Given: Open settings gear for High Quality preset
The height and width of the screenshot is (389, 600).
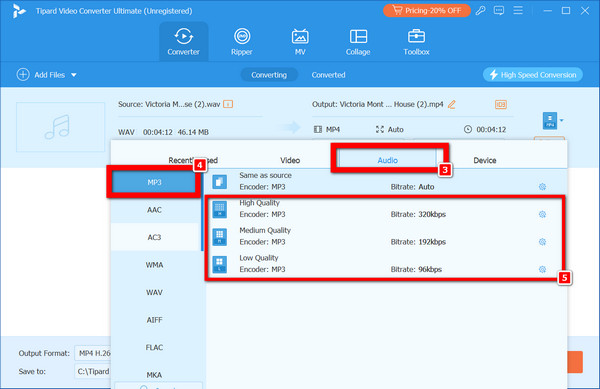Looking at the screenshot, I should coord(542,214).
